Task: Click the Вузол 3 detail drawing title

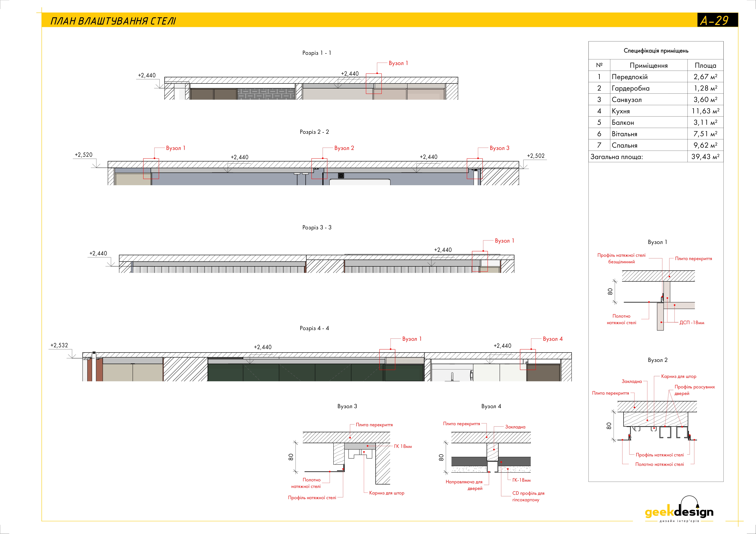Action: point(347,406)
